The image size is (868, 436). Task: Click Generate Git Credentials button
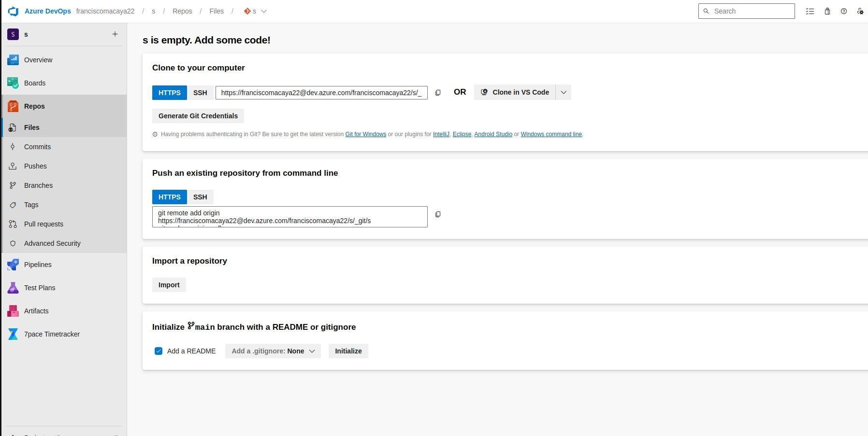coord(198,116)
